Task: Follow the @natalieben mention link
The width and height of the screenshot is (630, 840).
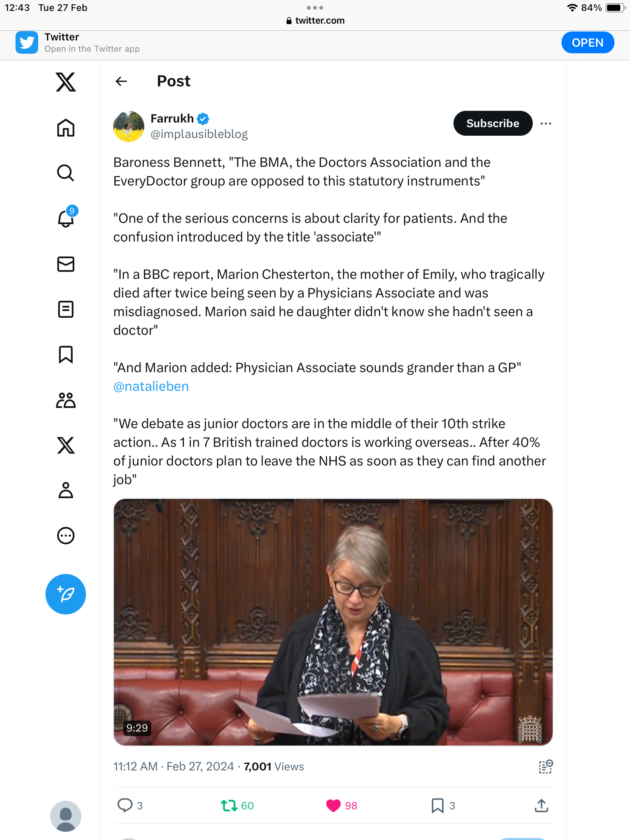Action: click(x=151, y=386)
